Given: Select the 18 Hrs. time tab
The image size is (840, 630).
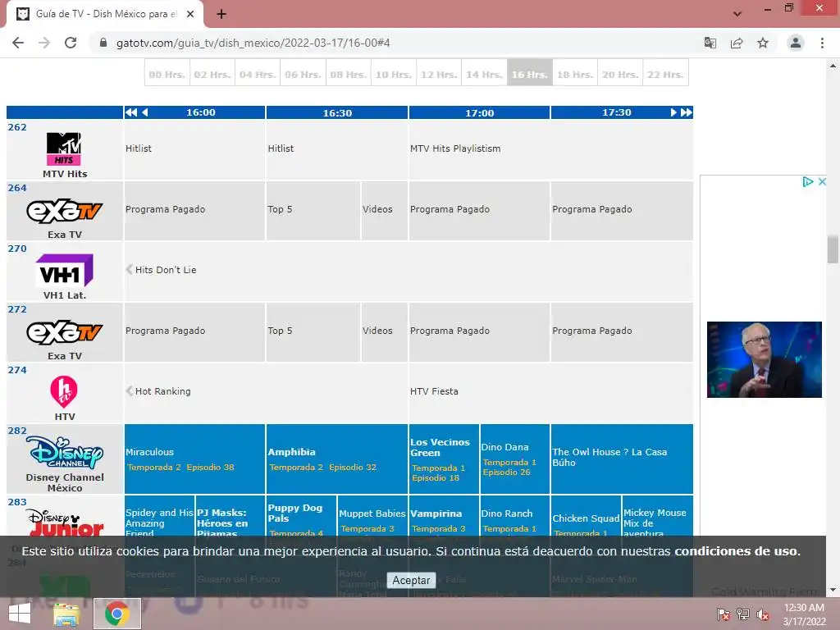Looking at the screenshot, I should click(x=575, y=74).
